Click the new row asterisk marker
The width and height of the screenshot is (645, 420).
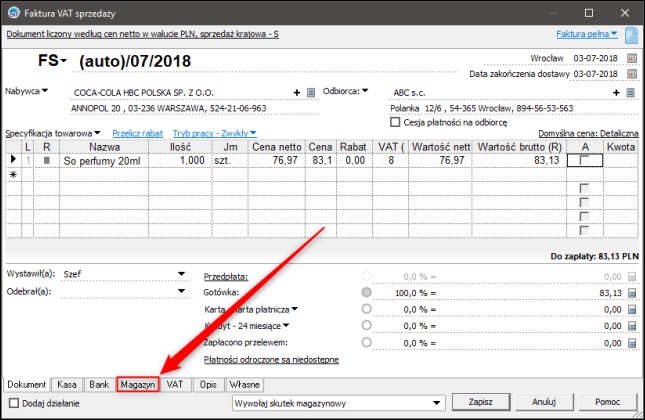(13, 174)
